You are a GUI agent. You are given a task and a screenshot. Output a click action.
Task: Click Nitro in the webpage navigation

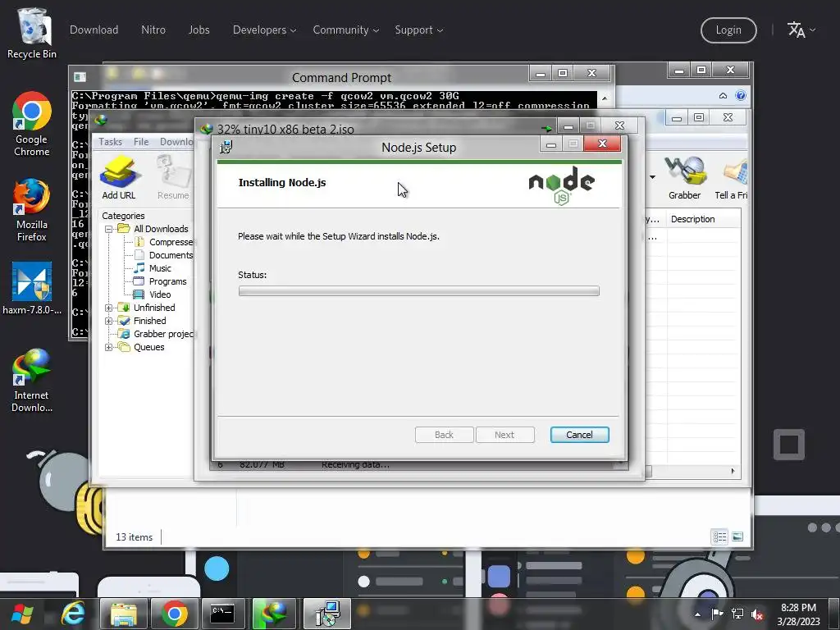coord(153,30)
